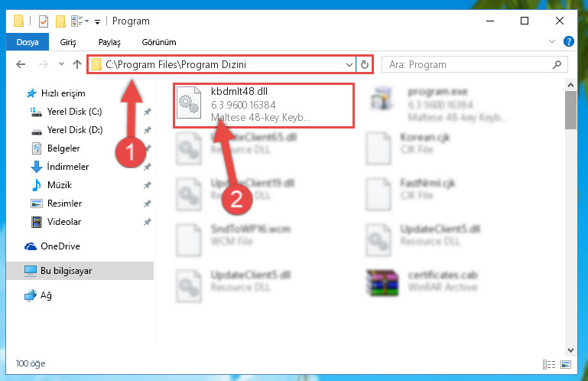The image size is (588, 381).
Task: Expand the address bar history dropdown
Action: pyautogui.click(x=349, y=64)
